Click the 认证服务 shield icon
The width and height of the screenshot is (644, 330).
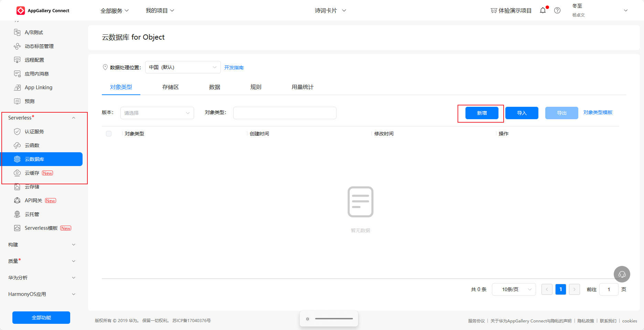pos(17,132)
